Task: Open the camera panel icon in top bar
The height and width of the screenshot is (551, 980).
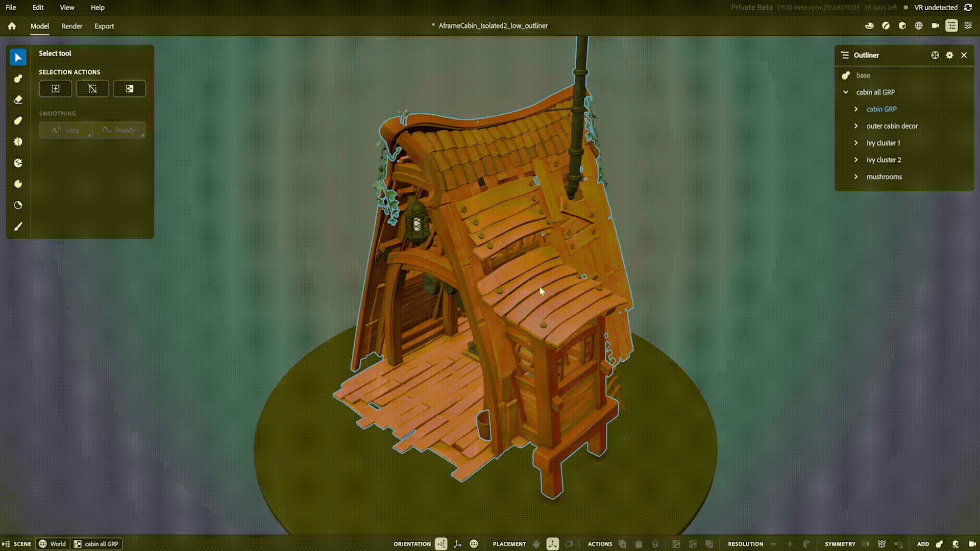Action: 935,26
